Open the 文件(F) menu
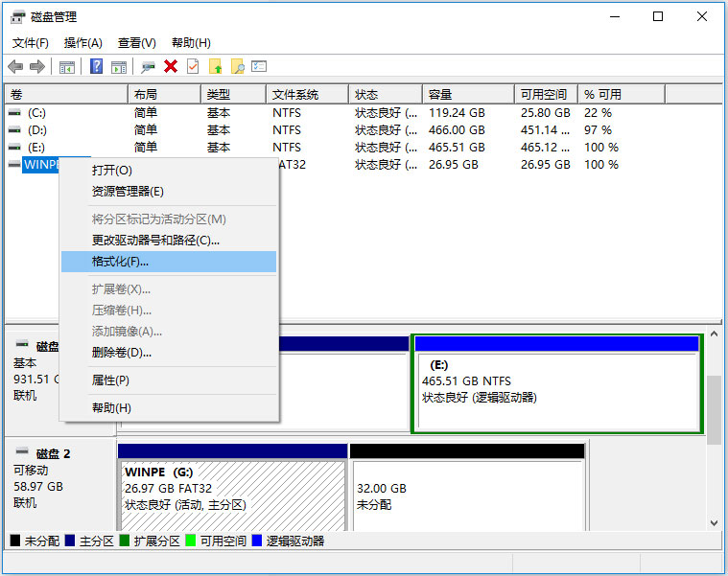Viewport: 728px width, 576px height. point(30,43)
